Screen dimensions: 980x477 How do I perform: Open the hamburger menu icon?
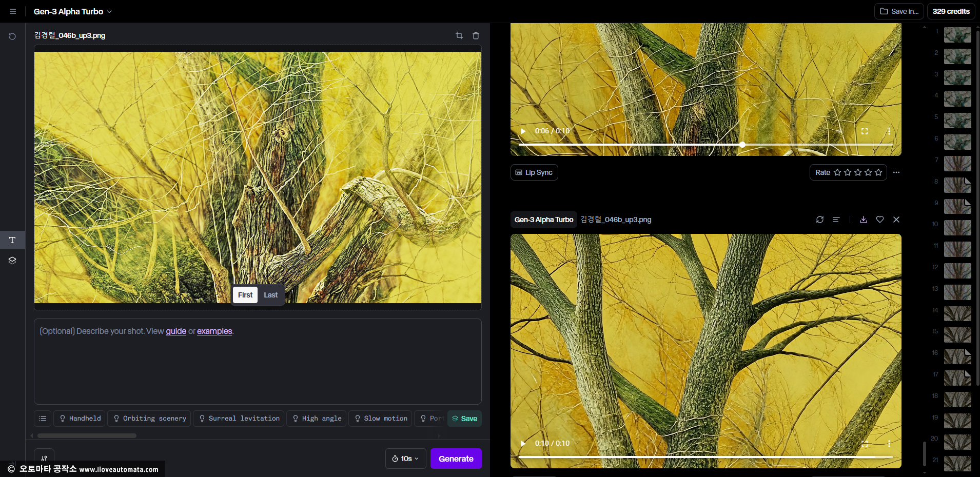tap(13, 11)
